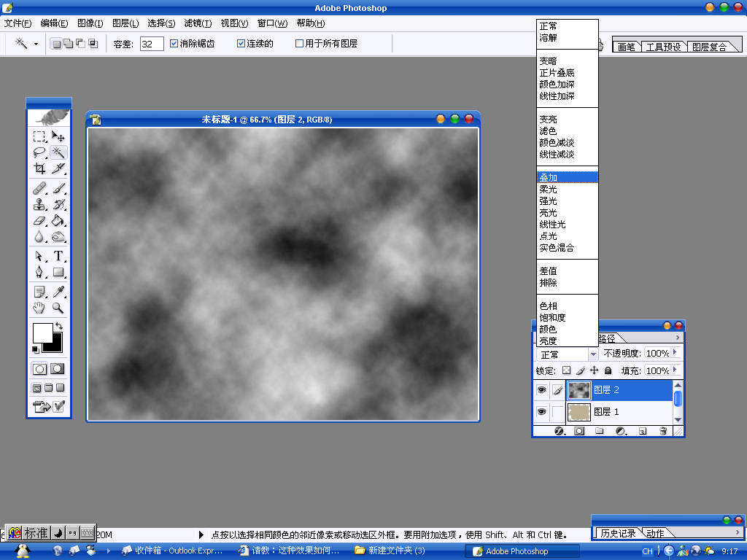The height and width of the screenshot is (560, 747).
Task: Select the Clone Stamp tool
Action: click(39, 205)
